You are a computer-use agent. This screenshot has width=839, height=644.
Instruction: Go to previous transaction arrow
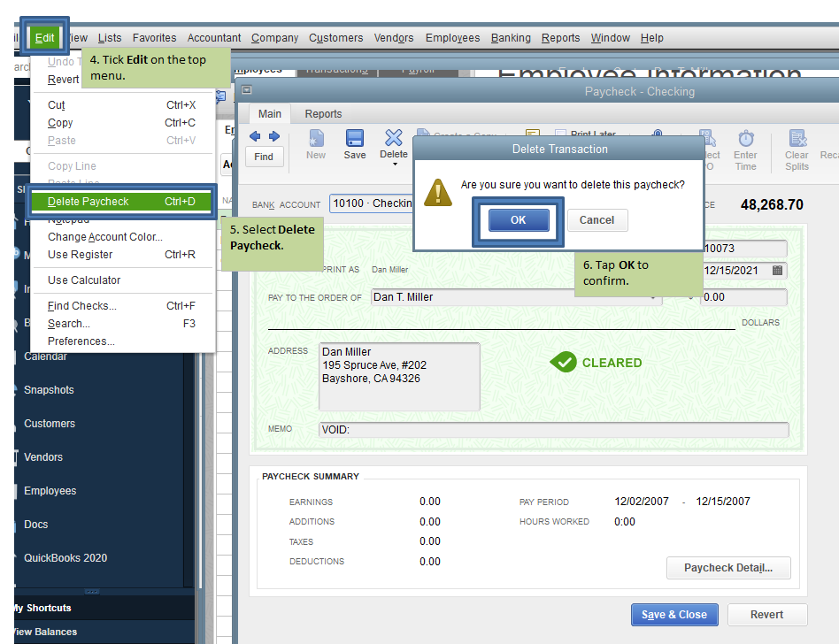tap(255, 136)
